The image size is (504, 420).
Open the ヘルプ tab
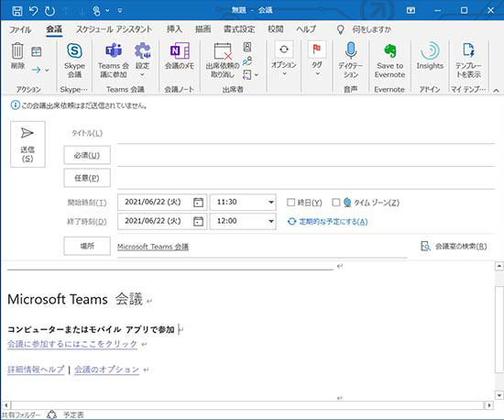tap(306, 29)
